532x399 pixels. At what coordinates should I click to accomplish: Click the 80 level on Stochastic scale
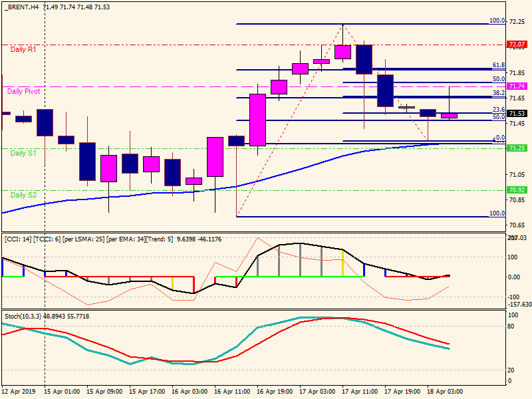pyautogui.click(x=513, y=327)
